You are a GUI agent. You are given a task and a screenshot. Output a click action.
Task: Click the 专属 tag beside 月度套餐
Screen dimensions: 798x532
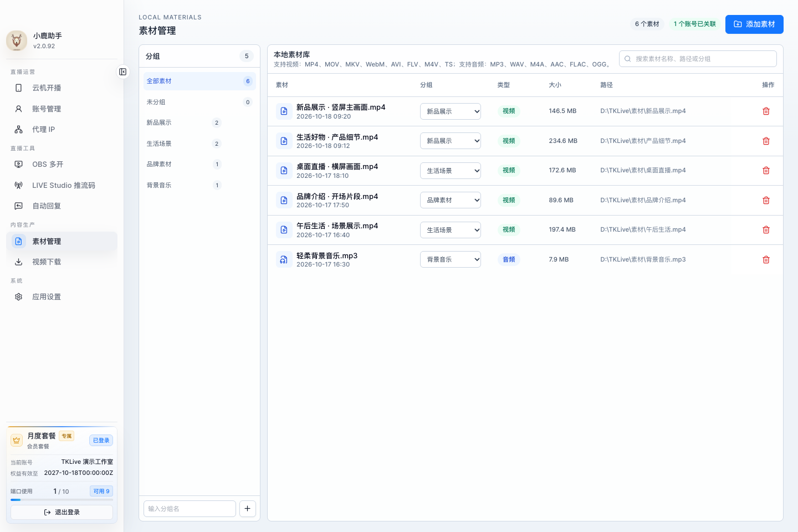click(x=66, y=436)
